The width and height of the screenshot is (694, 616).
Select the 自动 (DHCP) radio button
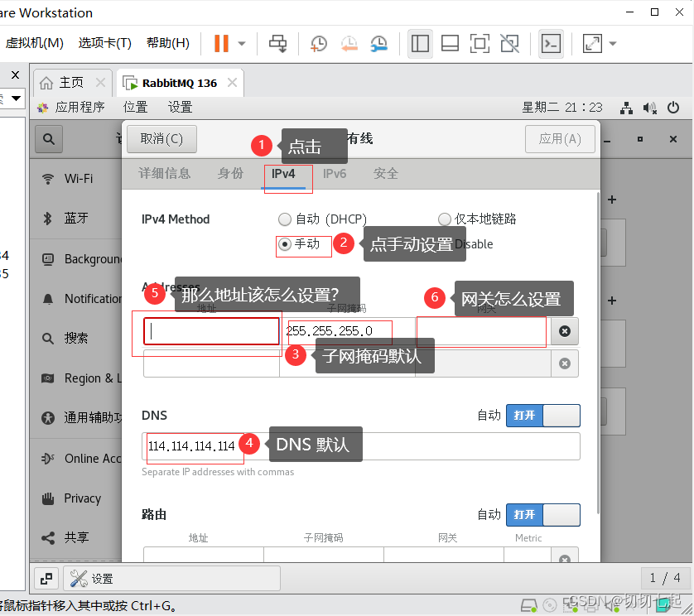coord(285,219)
